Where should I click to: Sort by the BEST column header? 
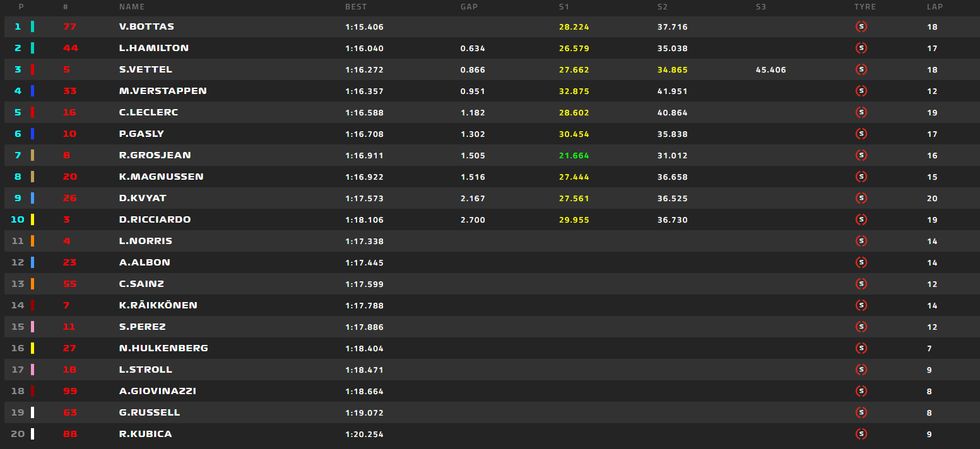356,7
